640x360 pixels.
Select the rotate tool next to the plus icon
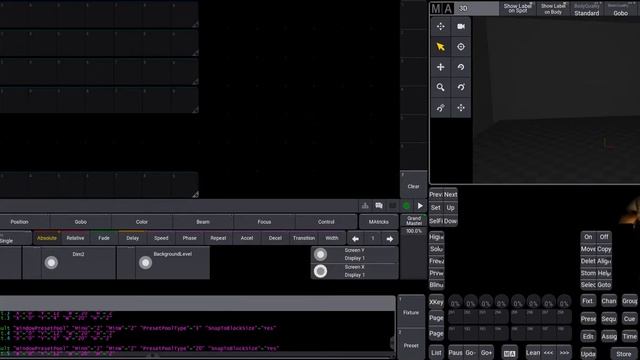coord(461,67)
